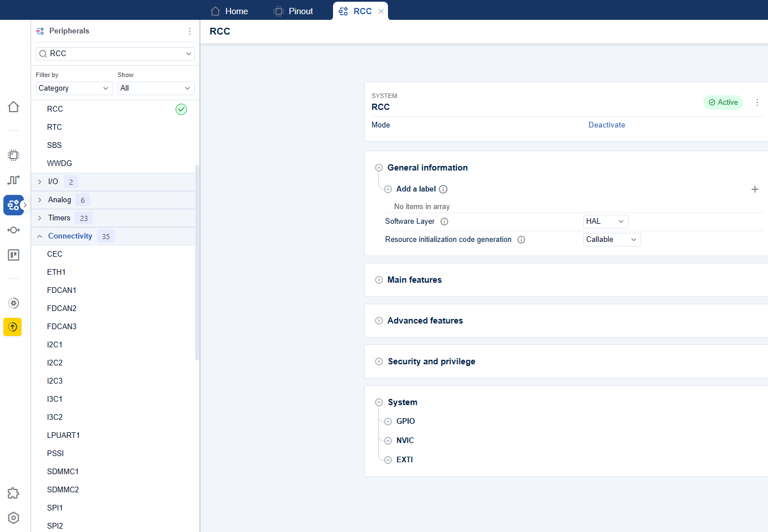Switch to the Home tab
This screenshot has height=532, width=768.
point(229,11)
